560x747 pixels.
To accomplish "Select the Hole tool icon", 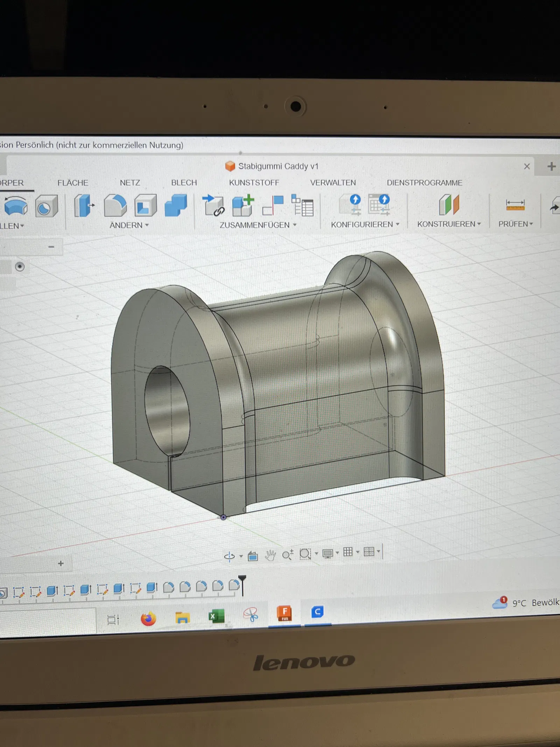I will click(46, 206).
